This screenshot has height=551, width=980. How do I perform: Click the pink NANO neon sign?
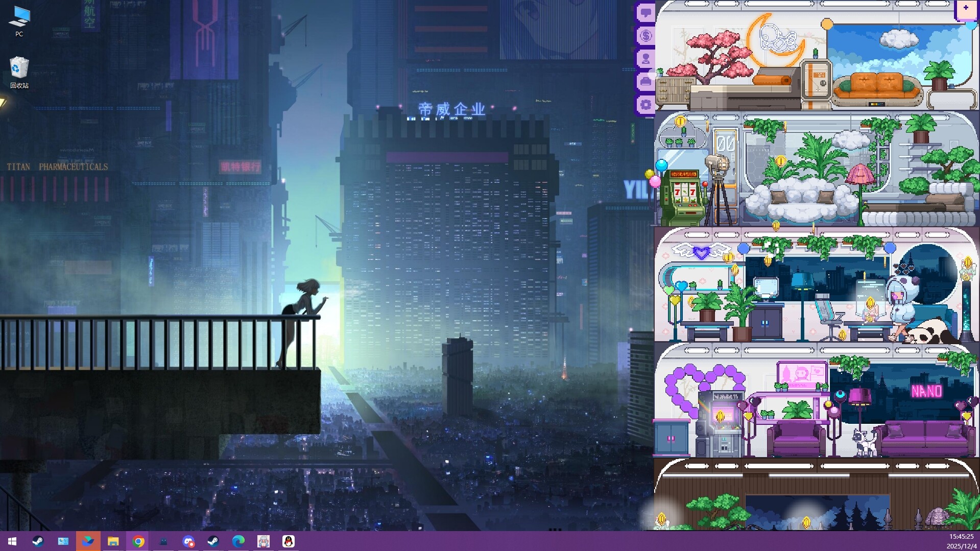[926, 391]
